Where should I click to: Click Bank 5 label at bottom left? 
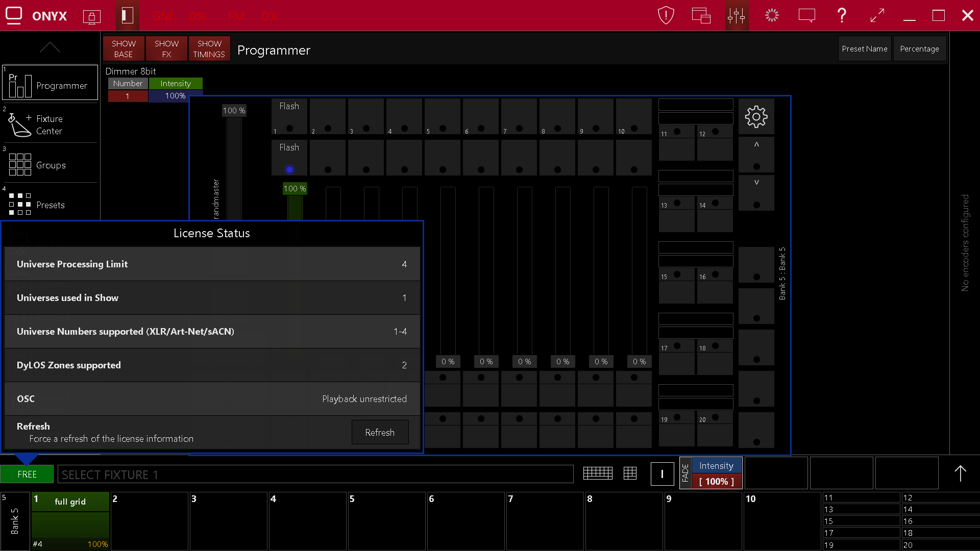point(15,520)
